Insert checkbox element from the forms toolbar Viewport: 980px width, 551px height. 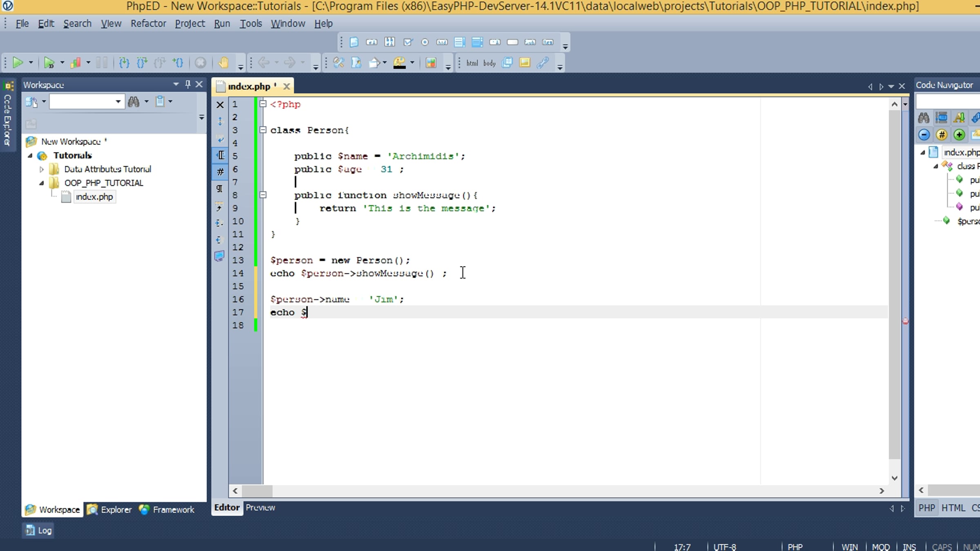tap(408, 42)
